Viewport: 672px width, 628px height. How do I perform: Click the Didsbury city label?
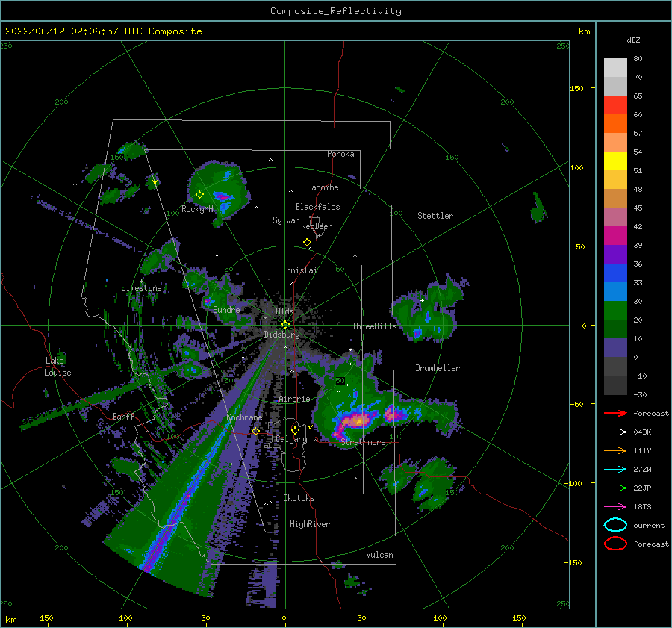click(282, 335)
